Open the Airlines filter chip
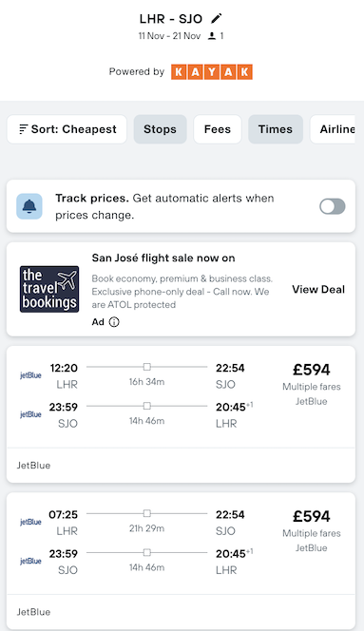Image resolution: width=364 pixels, height=631 pixels. pyautogui.click(x=333, y=129)
